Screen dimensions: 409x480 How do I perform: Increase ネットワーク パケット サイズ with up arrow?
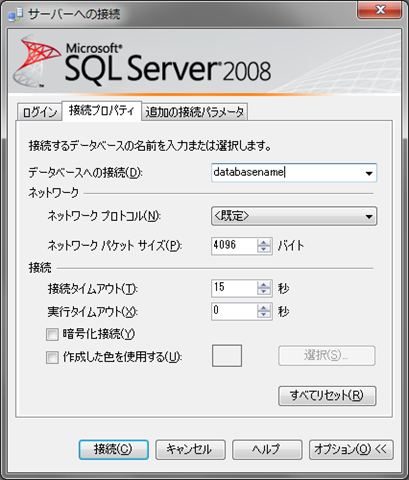coord(264,242)
